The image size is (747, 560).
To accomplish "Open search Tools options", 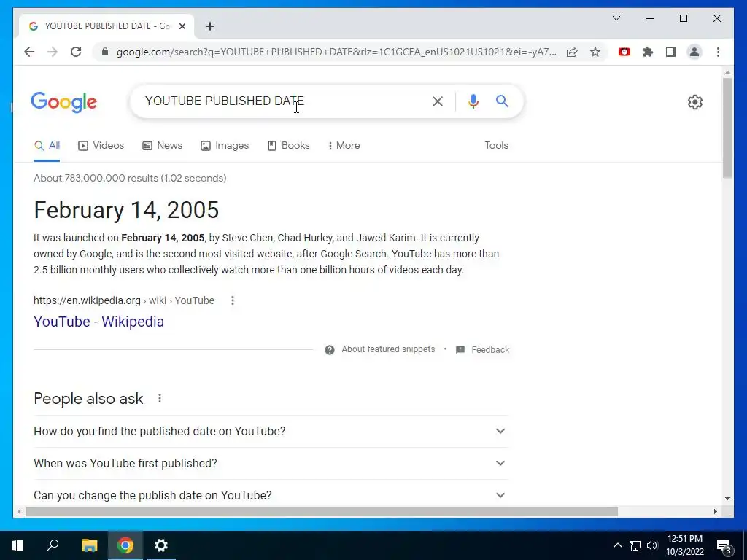I will 496,145.
